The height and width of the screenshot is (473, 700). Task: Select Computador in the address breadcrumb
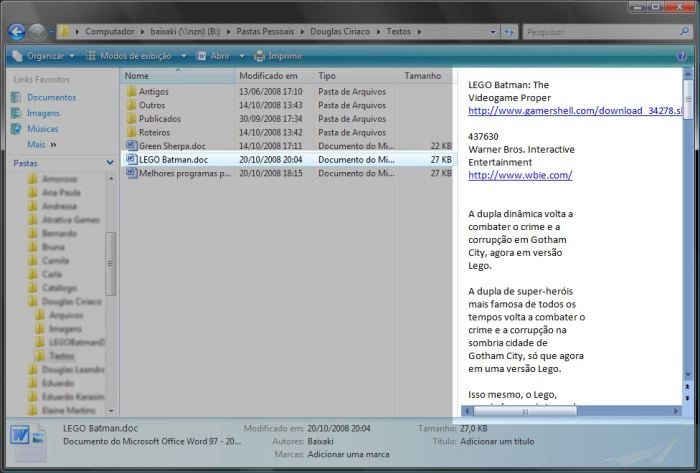point(109,32)
